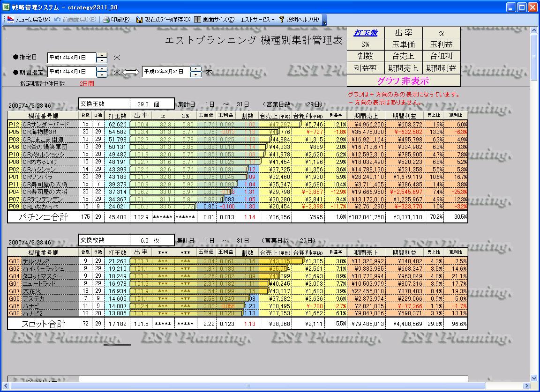The height and width of the screenshot is (392, 540).
Task: Click the 印刷(P) printer icon
Action: click(x=106, y=20)
